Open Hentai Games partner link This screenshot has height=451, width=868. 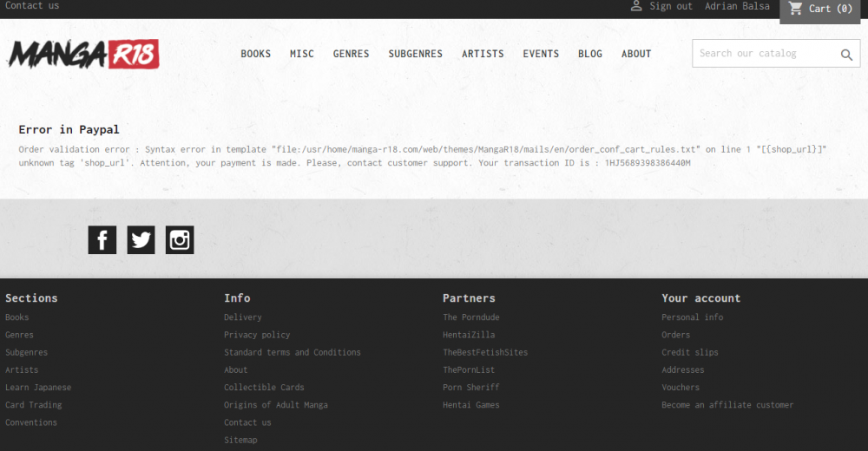471,405
